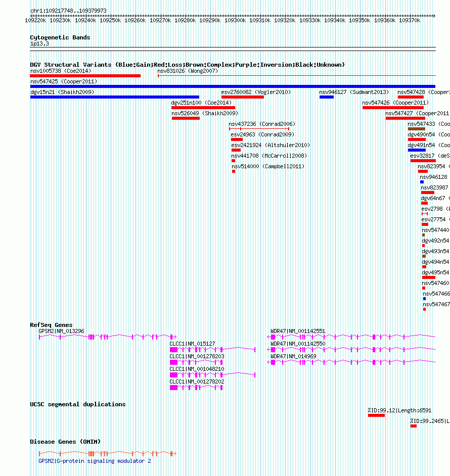Select nsv441708 (McCarroll2008) label
Viewport: 450px width, 476px height.
(269, 156)
